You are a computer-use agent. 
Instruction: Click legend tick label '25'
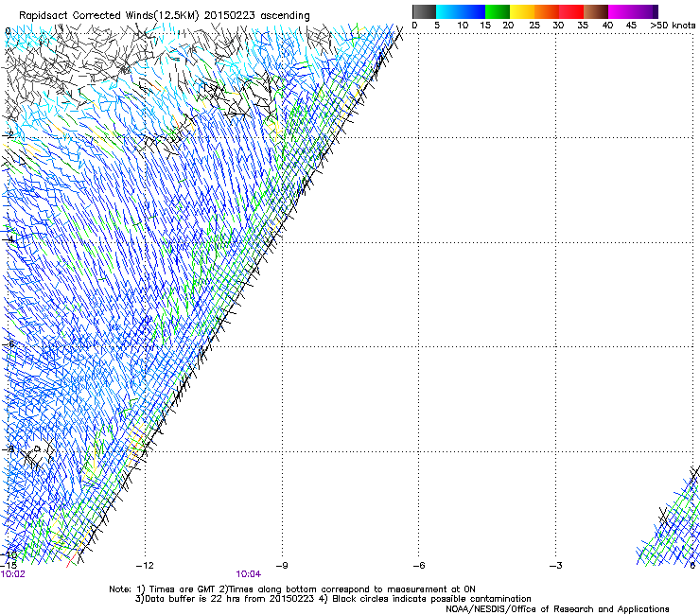(x=534, y=26)
